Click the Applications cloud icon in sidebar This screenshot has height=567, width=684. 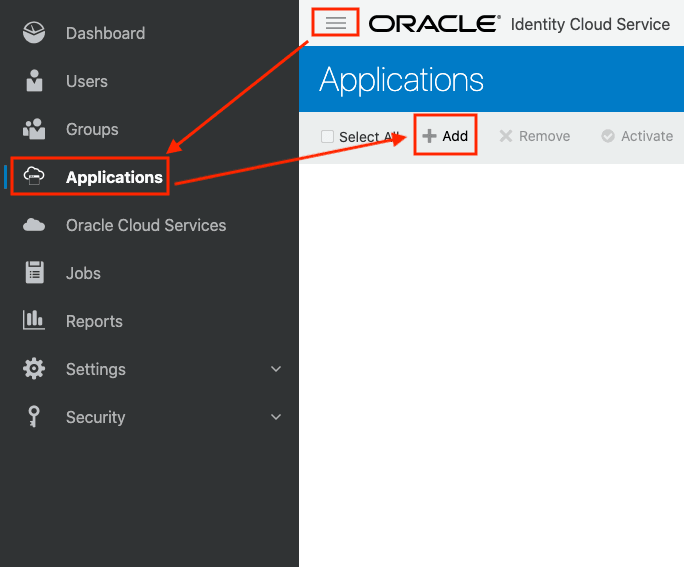34,176
